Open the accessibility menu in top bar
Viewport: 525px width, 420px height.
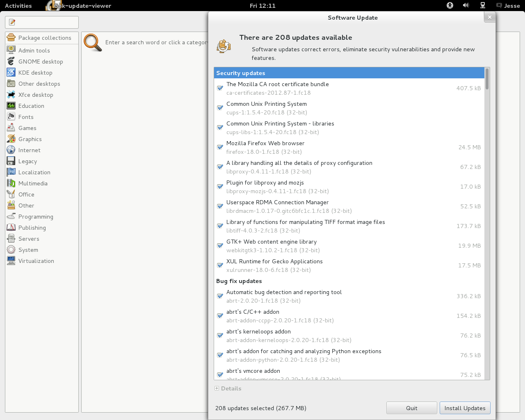pyautogui.click(x=450, y=5)
